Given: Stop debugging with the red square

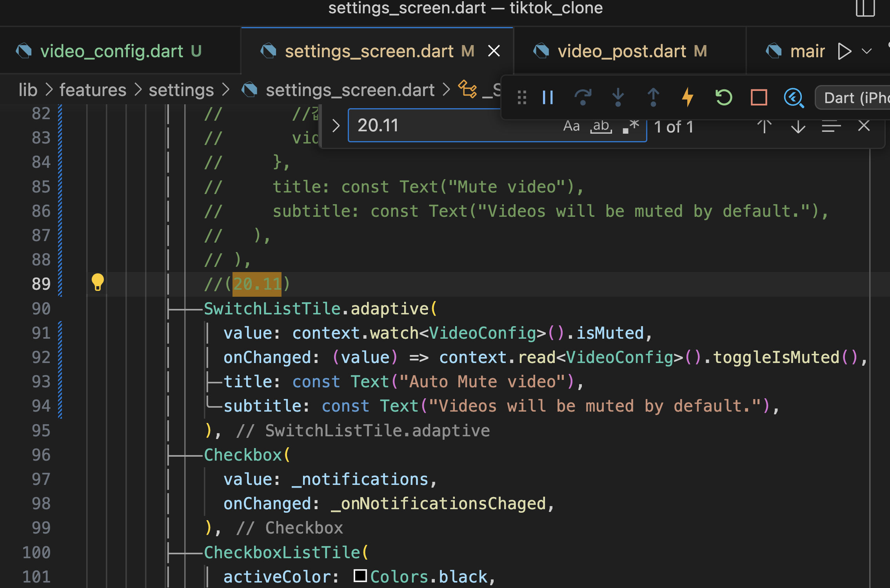Looking at the screenshot, I should (x=759, y=98).
